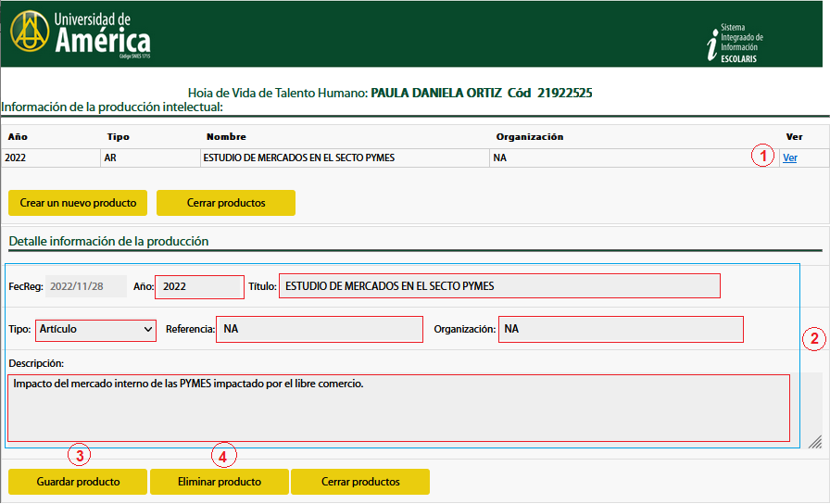
Task: Click the description textarea resize handle
Action: coord(815,442)
